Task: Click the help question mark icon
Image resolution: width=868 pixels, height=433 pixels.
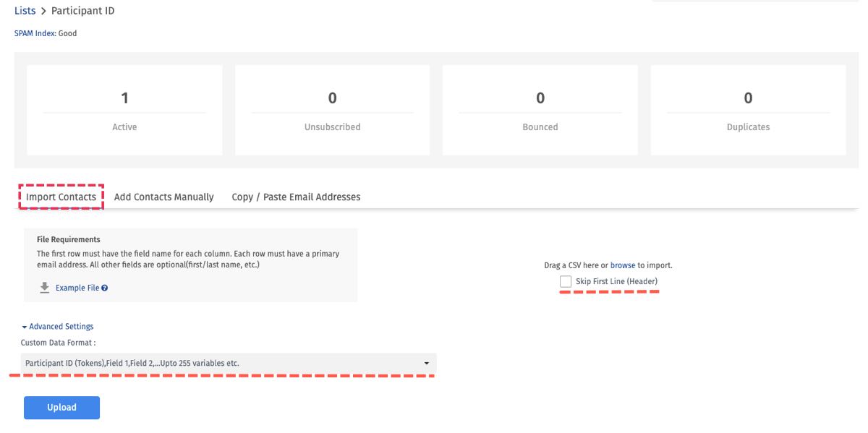Action: [x=105, y=288]
